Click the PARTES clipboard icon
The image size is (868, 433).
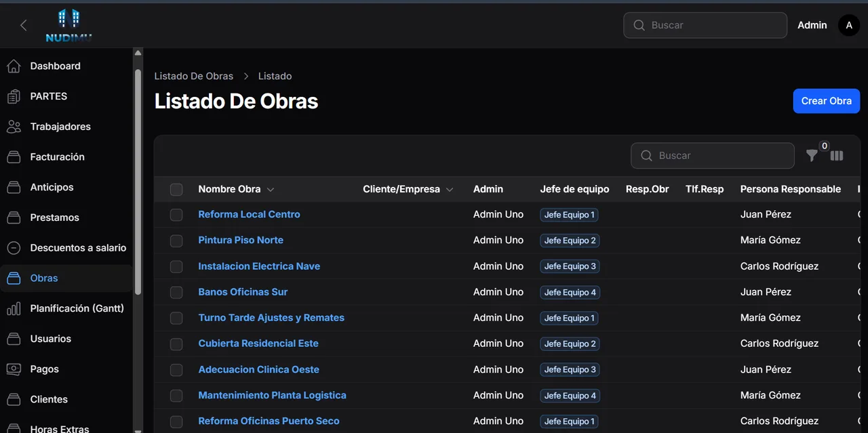click(14, 96)
